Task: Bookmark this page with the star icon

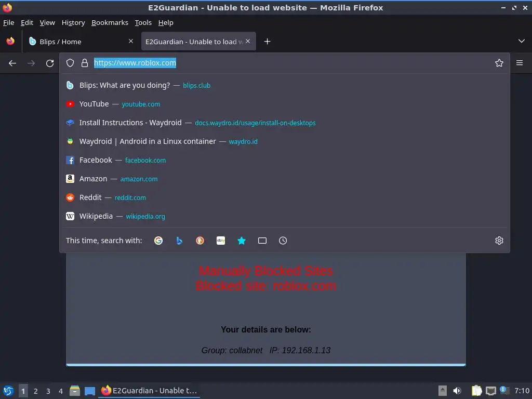Action: coord(499,63)
